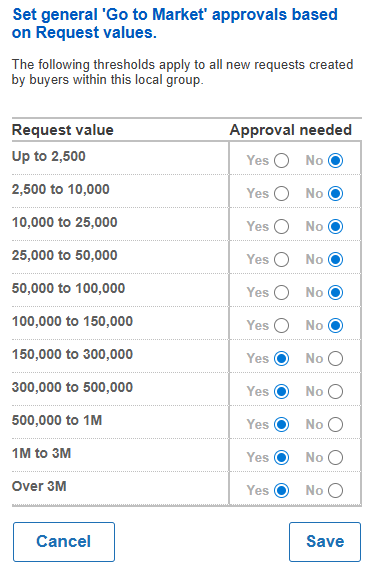Select Yes for Up to 2,500
The width and height of the screenshot is (390, 573).
tap(281, 161)
